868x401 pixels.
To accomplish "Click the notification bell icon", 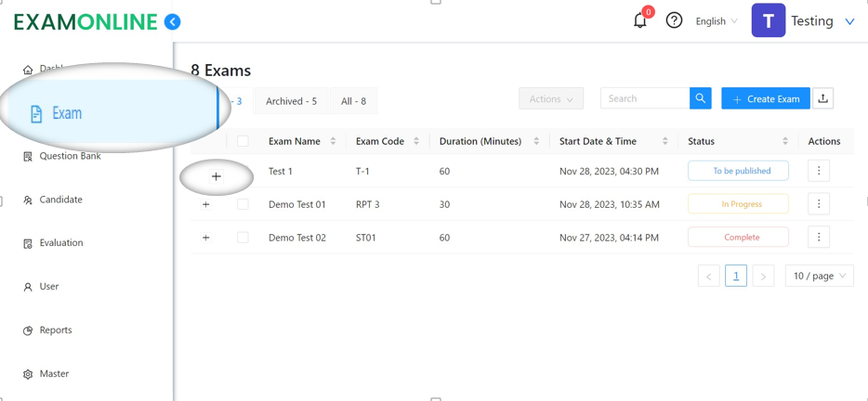I will tap(640, 20).
